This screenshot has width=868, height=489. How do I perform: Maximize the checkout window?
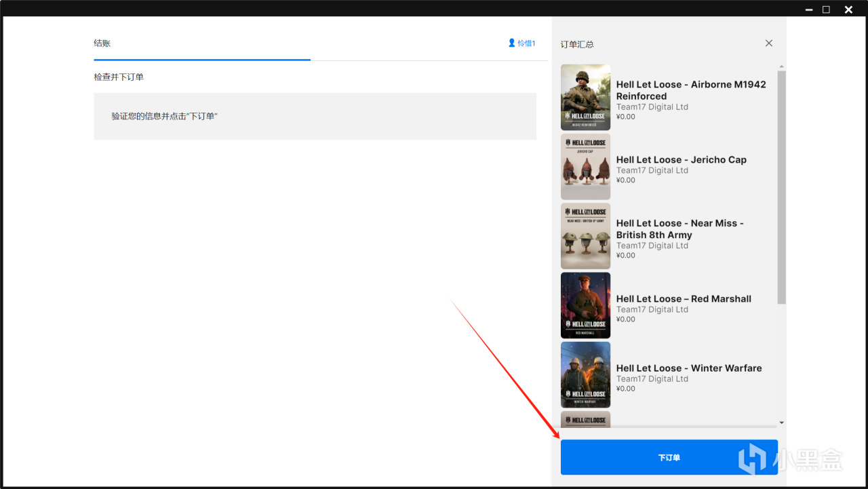coord(826,9)
